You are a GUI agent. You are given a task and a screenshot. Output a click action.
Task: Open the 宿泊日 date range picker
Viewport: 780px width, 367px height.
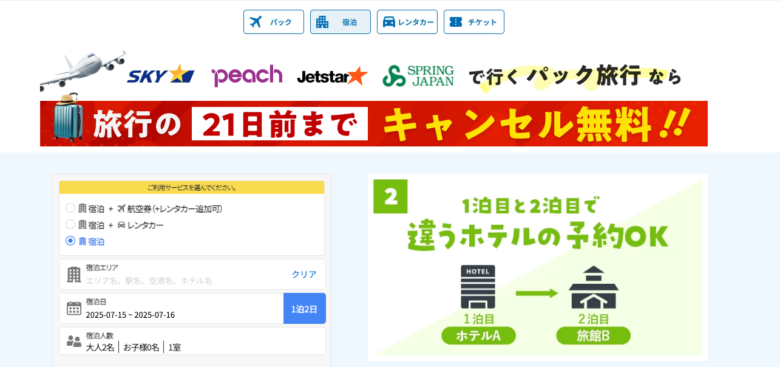(172, 308)
